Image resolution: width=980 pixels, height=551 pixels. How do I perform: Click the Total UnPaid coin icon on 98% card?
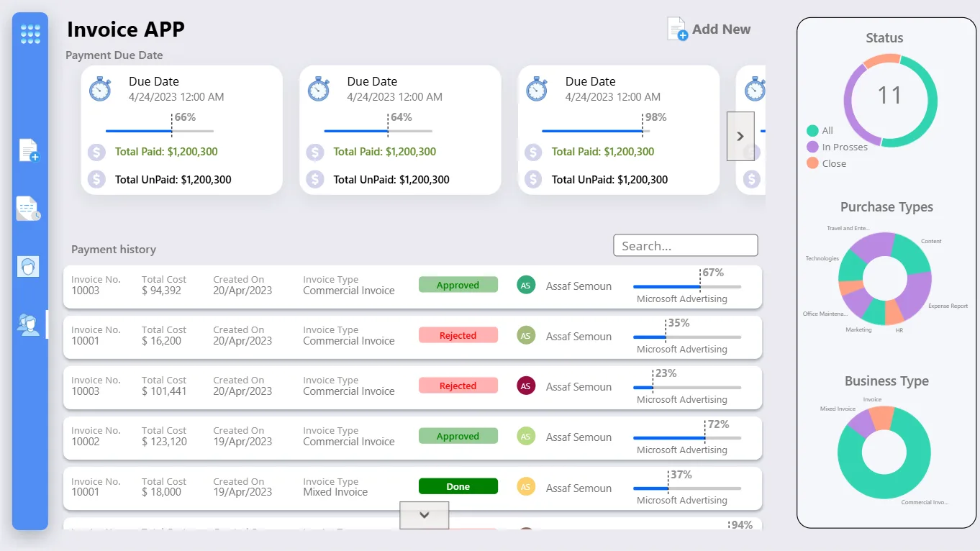click(x=532, y=179)
